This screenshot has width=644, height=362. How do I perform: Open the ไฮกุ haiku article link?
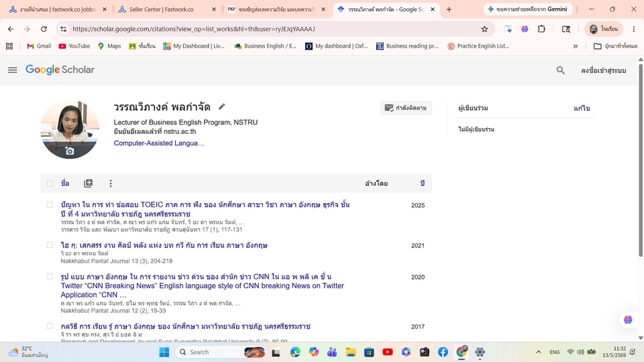click(164, 245)
